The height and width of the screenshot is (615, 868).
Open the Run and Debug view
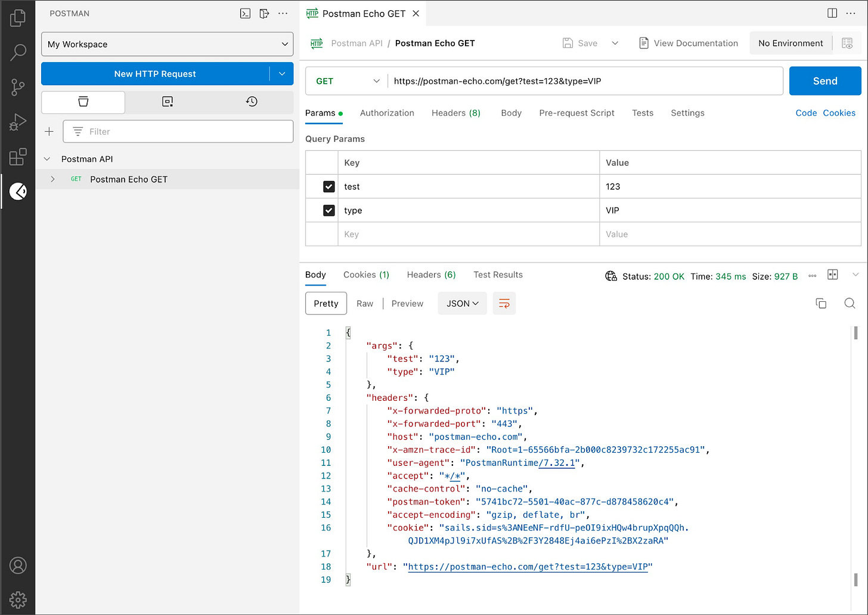tap(18, 122)
